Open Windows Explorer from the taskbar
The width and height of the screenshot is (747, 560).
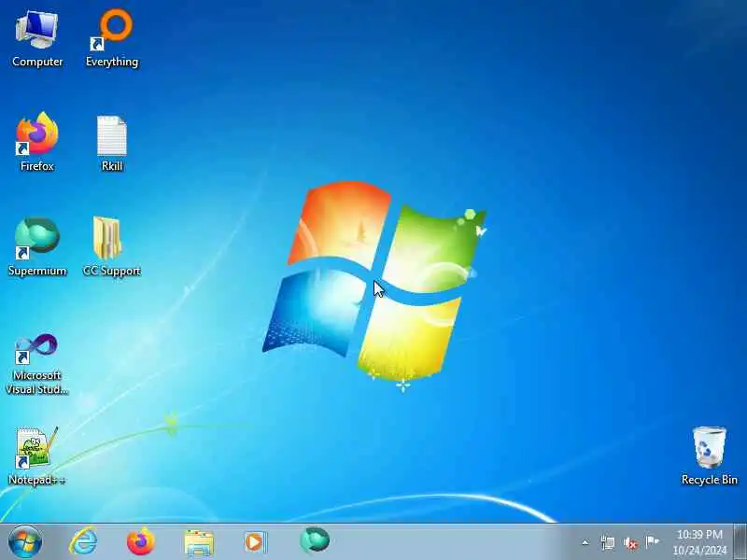pyautogui.click(x=199, y=542)
